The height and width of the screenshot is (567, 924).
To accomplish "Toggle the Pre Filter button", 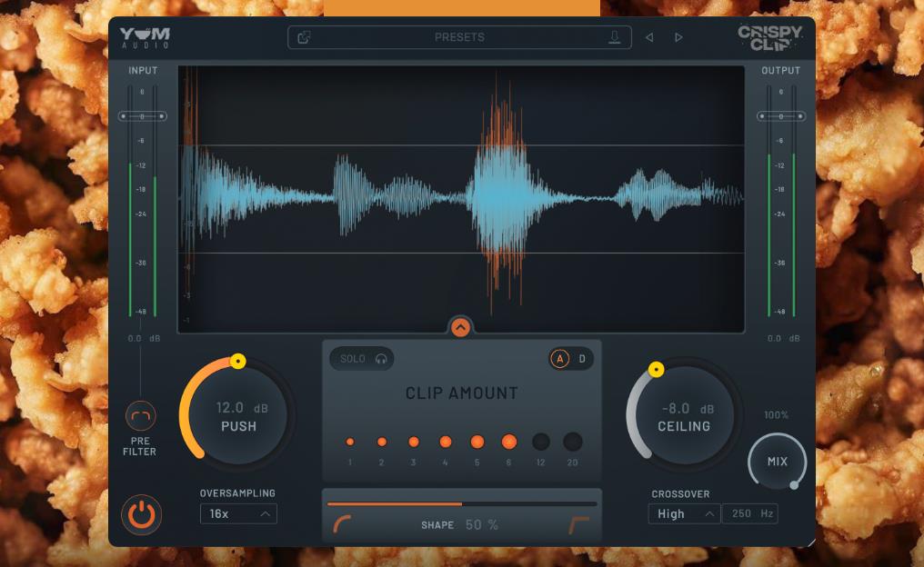I will coord(140,416).
